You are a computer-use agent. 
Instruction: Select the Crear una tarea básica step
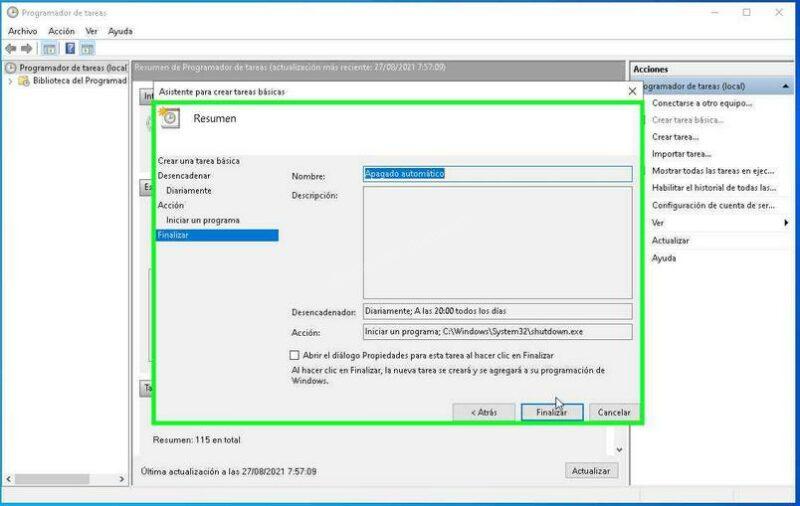(x=198, y=161)
